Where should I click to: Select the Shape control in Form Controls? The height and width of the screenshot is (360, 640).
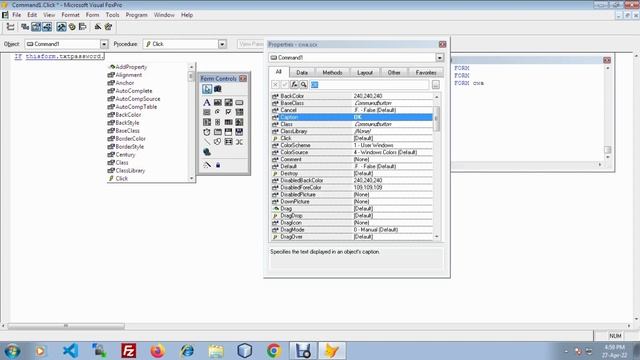(218, 142)
